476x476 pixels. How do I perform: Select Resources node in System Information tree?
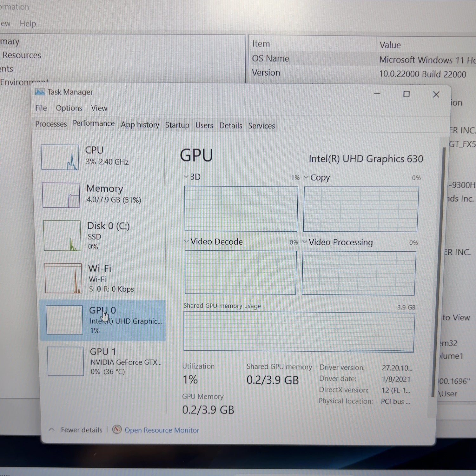[x=22, y=55]
